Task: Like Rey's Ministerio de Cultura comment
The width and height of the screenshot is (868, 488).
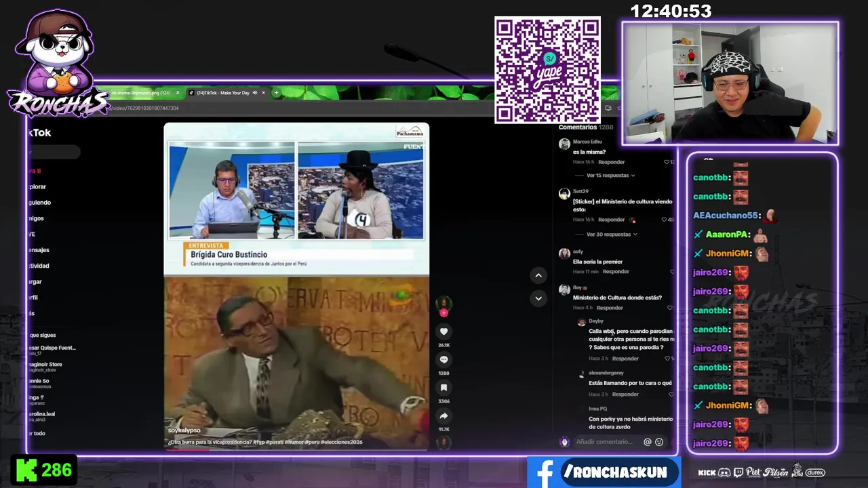Action: (670, 308)
